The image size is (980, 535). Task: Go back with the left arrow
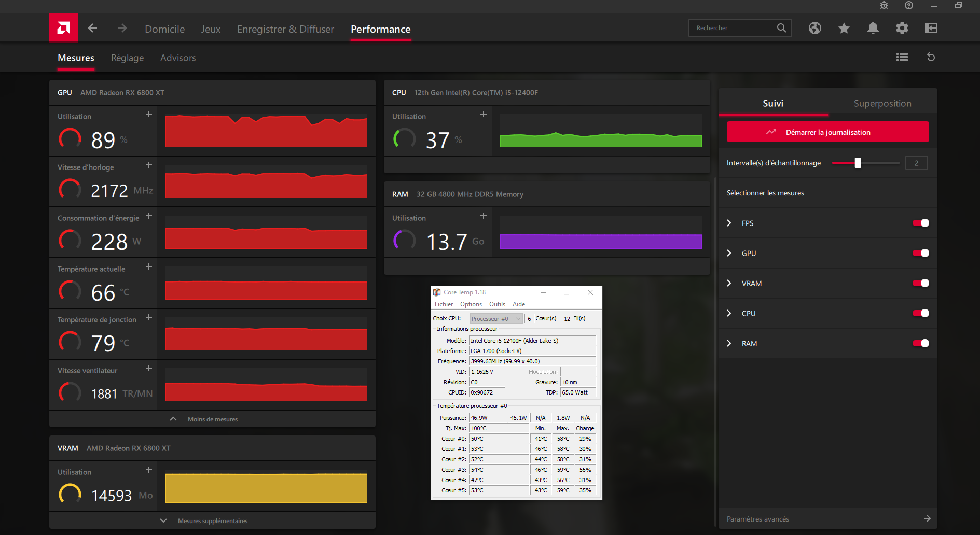pyautogui.click(x=92, y=28)
